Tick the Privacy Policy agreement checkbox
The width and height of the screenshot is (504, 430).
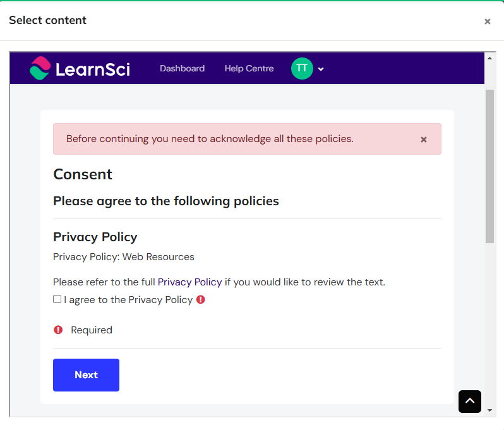point(57,299)
